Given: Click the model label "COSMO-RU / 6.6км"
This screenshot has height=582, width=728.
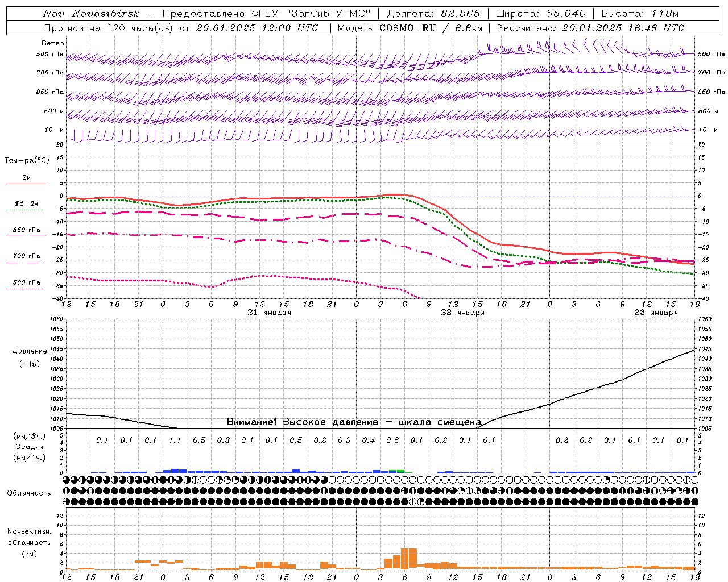Looking at the screenshot, I should click(x=431, y=28).
